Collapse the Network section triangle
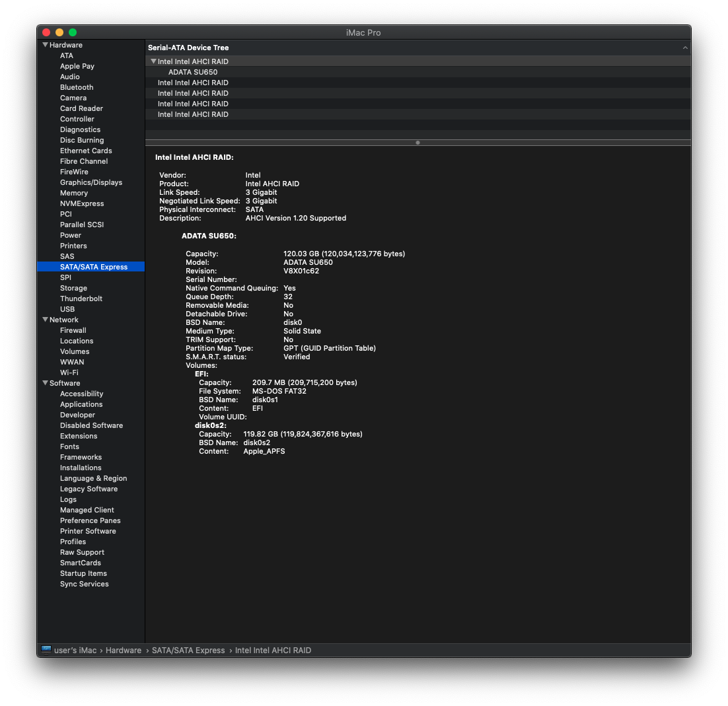 [x=45, y=320]
